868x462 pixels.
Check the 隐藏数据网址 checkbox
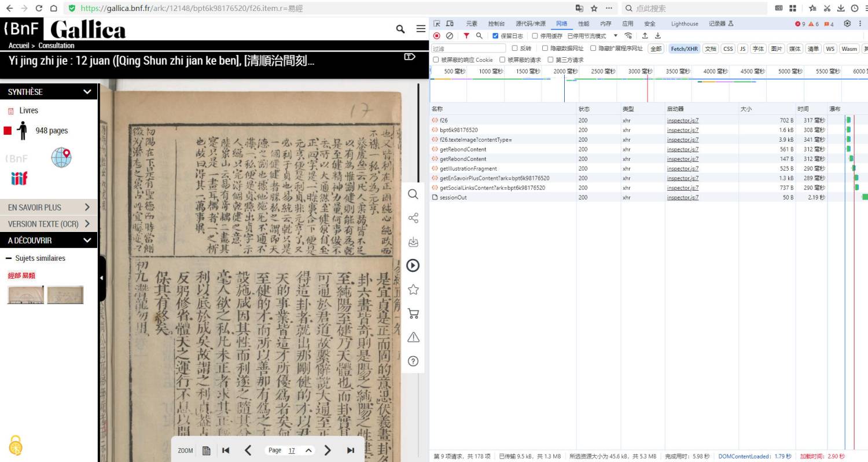545,49
